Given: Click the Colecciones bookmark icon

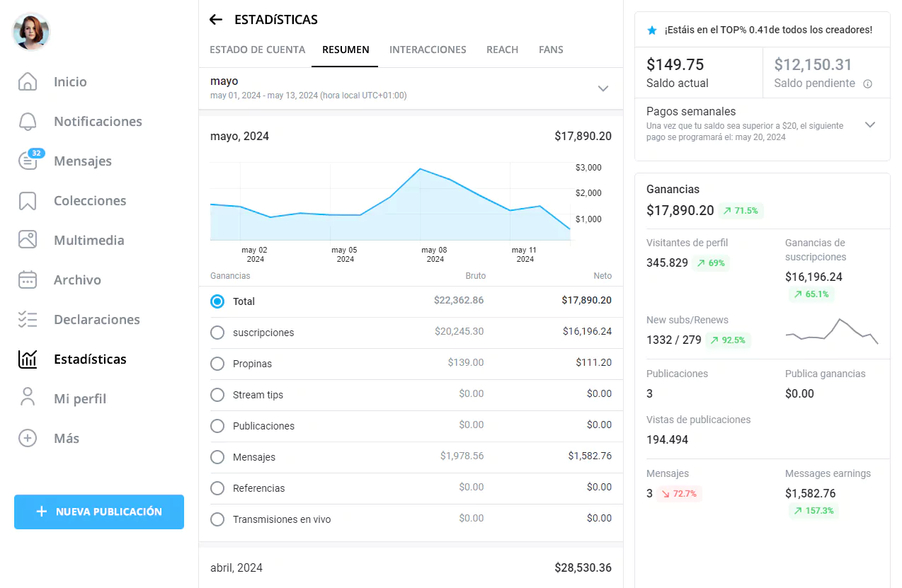Looking at the screenshot, I should tap(28, 201).
